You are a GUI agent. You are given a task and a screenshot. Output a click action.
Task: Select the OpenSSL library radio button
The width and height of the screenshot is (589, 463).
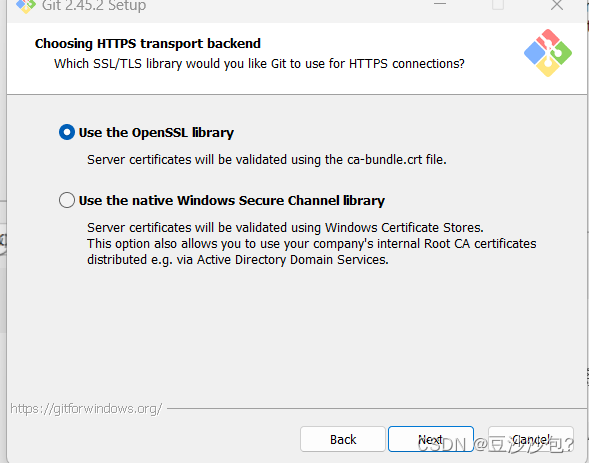coord(67,132)
